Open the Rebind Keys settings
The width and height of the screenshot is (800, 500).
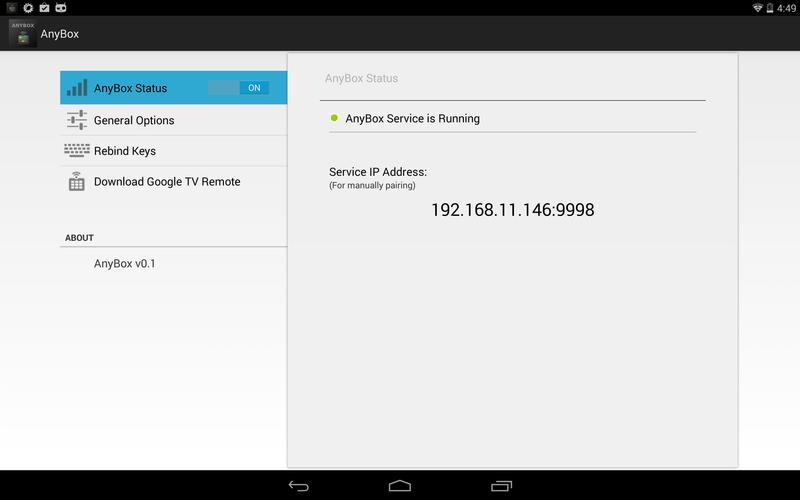[125, 151]
